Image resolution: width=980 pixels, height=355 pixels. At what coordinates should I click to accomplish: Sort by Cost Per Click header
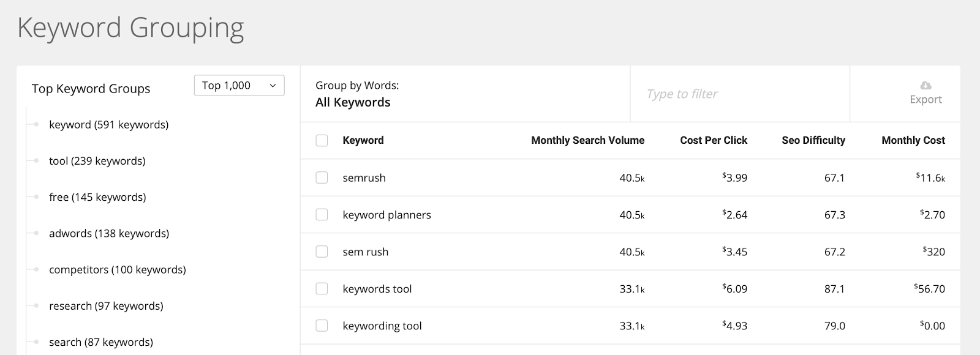714,140
